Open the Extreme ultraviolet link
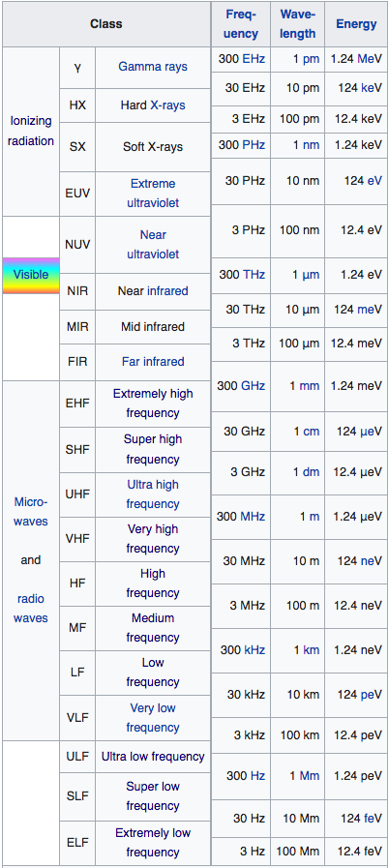Screen dimensions: 389x868 pyautogui.click(x=153, y=194)
